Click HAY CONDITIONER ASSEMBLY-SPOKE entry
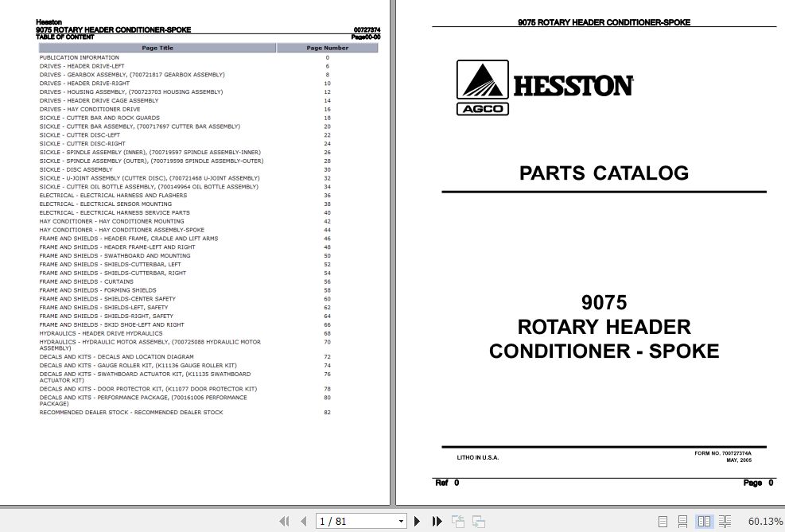Image resolution: width=785 pixels, height=532 pixels. pos(122,231)
